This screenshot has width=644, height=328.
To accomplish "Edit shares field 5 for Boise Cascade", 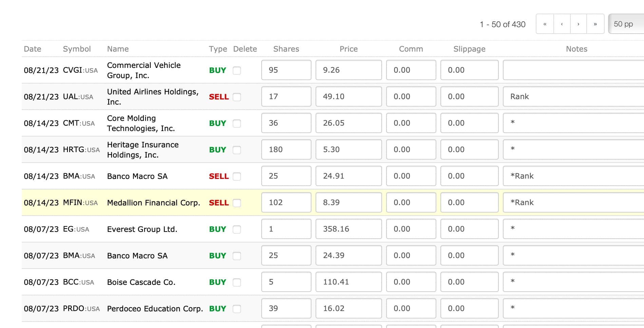I will coord(286,282).
